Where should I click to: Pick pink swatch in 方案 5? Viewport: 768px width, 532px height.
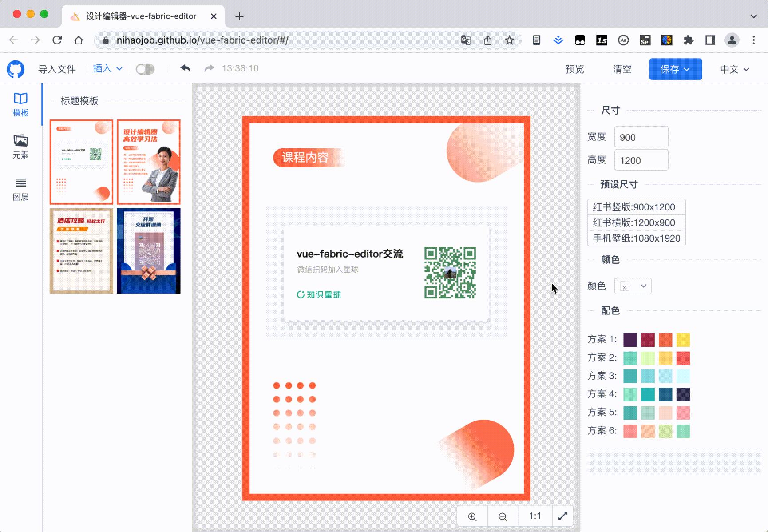click(683, 413)
